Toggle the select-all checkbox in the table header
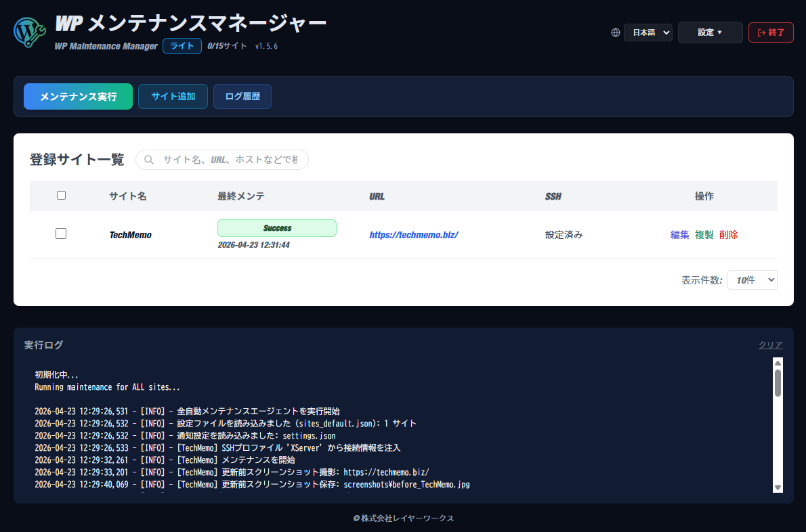The height and width of the screenshot is (532, 806). pyautogui.click(x=61, y=195)
